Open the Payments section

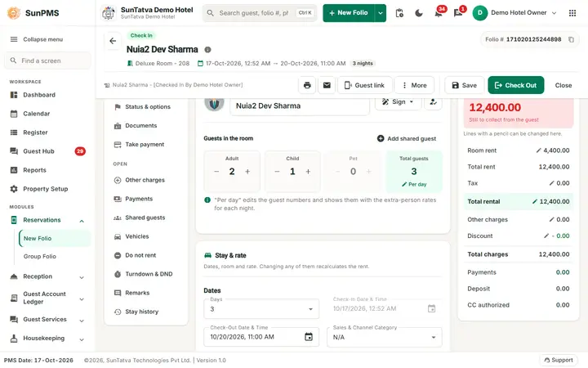145,199
